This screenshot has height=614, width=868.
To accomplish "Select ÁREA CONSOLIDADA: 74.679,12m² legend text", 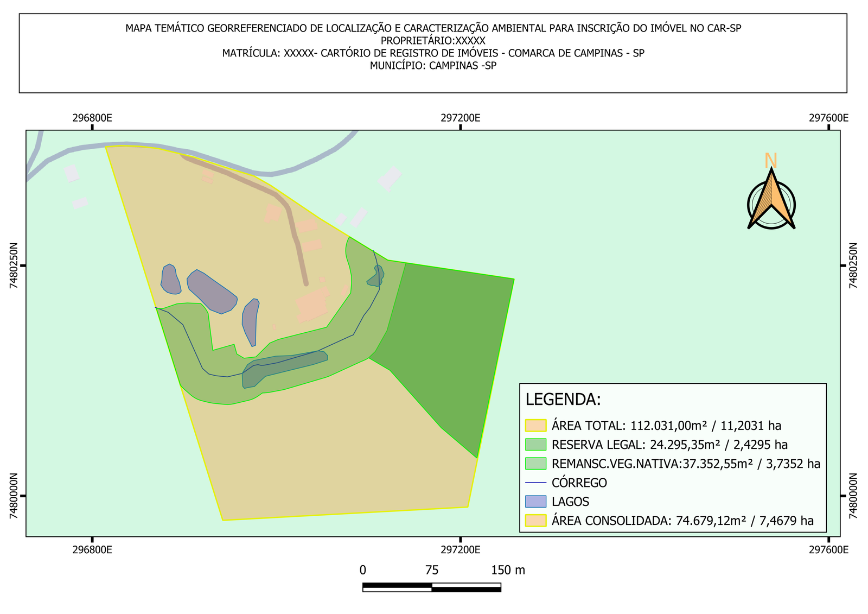I will point(682,521).
